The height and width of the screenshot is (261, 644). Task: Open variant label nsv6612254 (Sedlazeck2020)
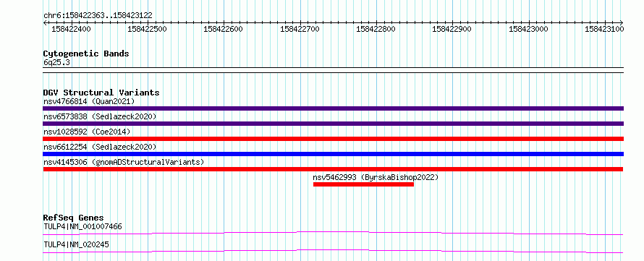click(x=100, y=147)
